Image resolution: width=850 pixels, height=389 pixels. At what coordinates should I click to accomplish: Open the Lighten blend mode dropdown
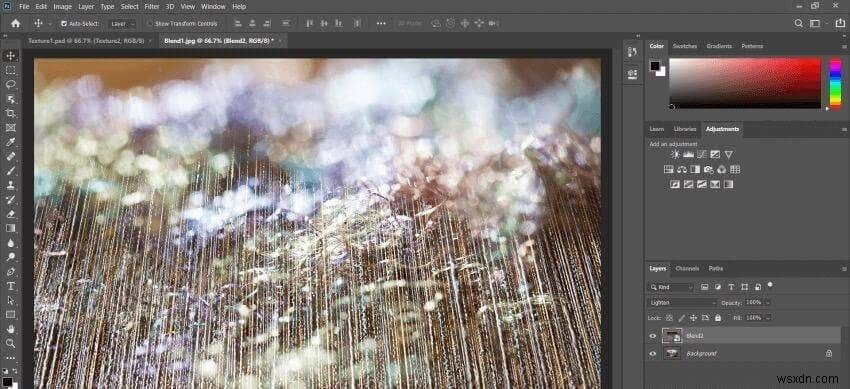(682, 302)
